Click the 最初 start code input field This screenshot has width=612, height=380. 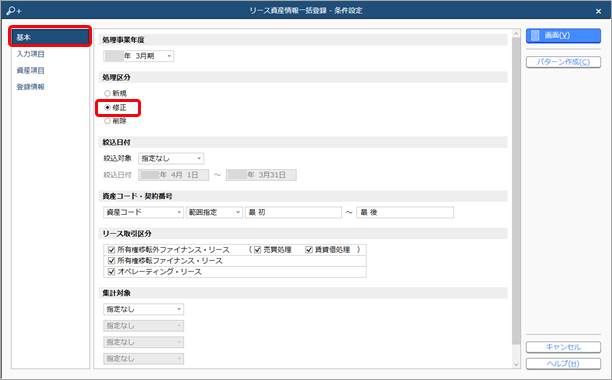pyautogui.click(x=294, y=212)
